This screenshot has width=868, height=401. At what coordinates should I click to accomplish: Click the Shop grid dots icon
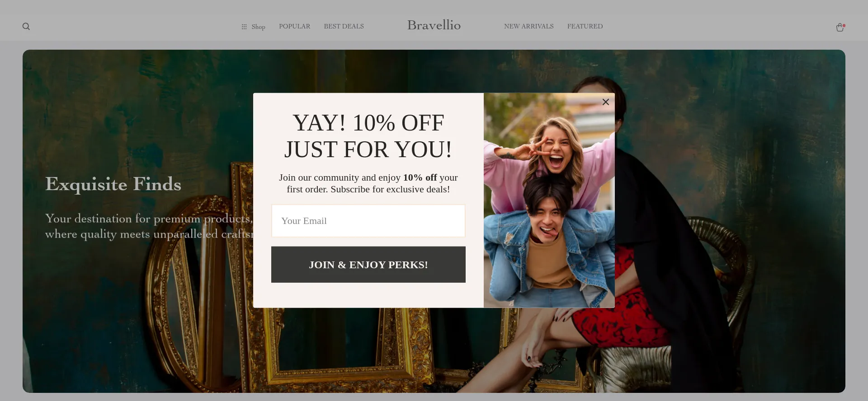tap(244, 27)
